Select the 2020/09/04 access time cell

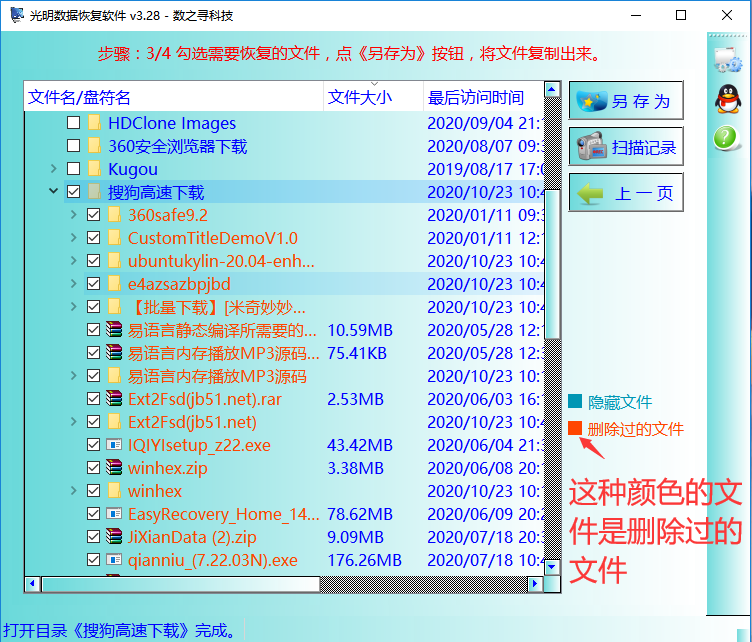tap(484, 123)
